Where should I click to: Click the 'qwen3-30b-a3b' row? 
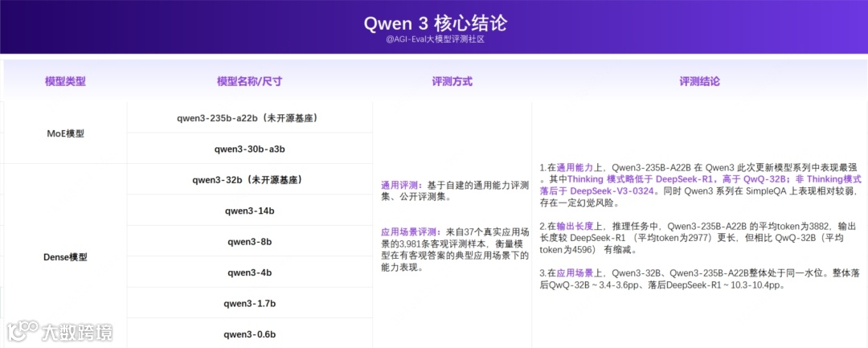250,149
